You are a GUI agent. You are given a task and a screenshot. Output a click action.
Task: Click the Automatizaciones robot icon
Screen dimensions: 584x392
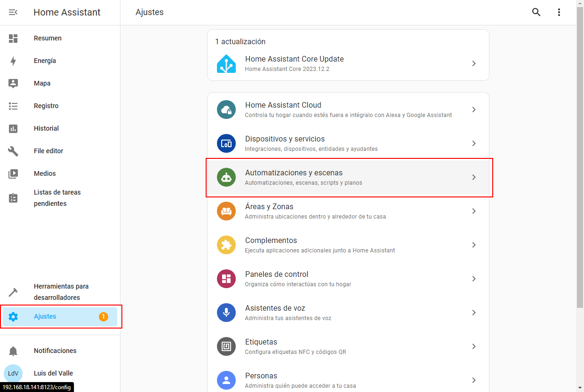coord(226,177)
